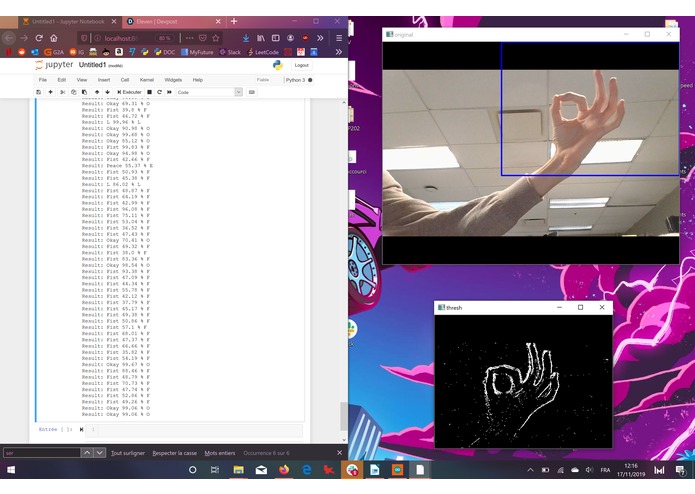Open the page actions three-dot menu
The width and height of the screenshot is (695, 494).
click(x=190, y=38)
